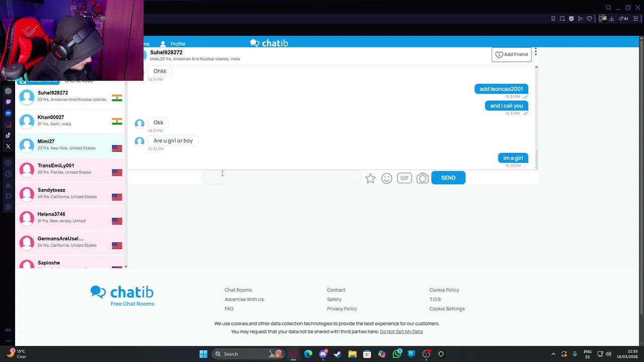Show hidden system tray icons chevron
644x362 pixels.
point(553,354)
